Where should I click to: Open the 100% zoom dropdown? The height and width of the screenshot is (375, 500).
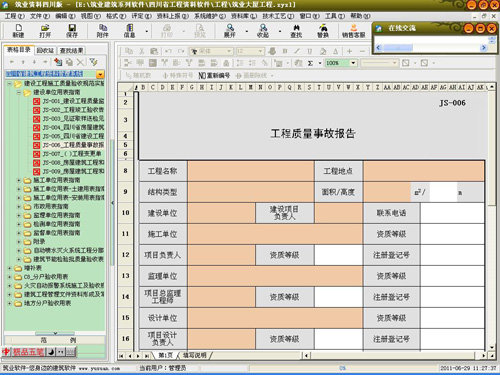point(353,63)
